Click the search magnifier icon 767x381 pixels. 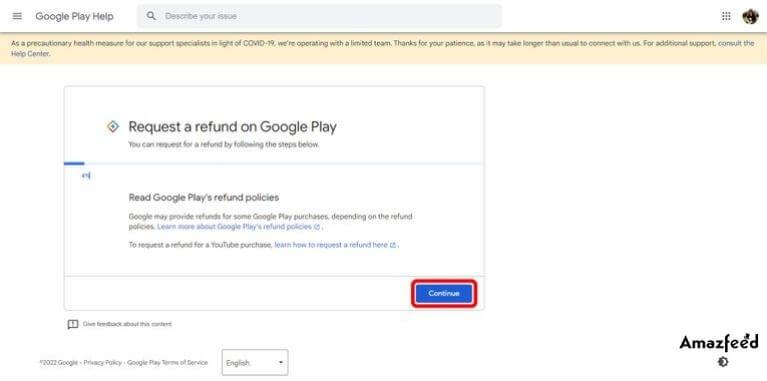click(x=152, y=16)
